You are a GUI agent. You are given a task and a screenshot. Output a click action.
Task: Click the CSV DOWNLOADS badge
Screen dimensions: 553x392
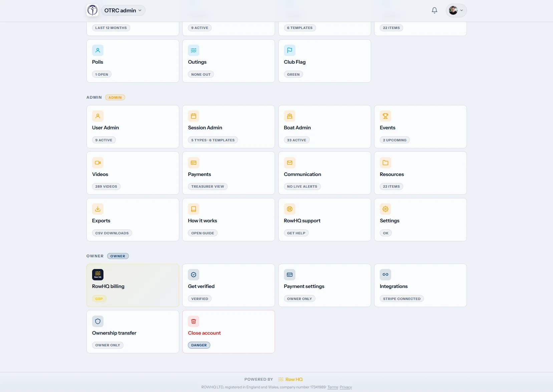(112, 233)
